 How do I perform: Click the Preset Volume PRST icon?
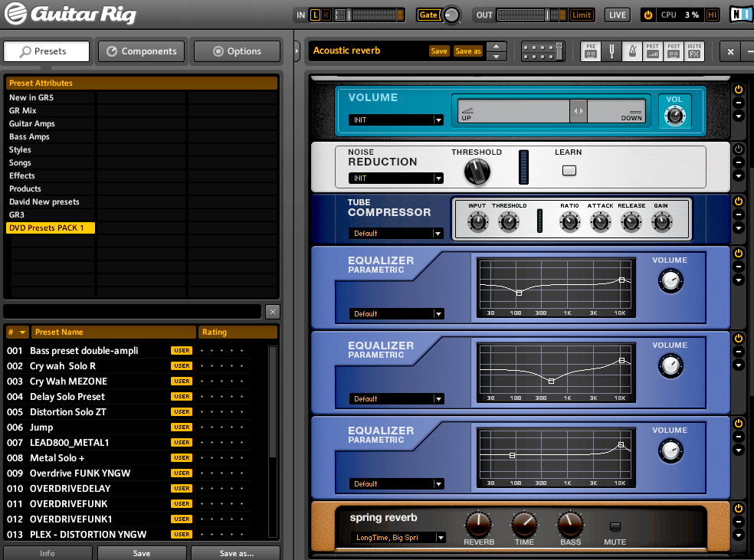pyautogui.click(x=652, y=51)
